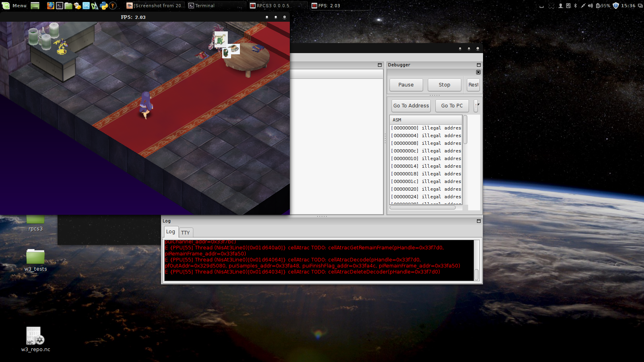This screenshot has height=362, width=644.
Task: Click the Stop button in Debugger
Action: (x=444, y=85)
